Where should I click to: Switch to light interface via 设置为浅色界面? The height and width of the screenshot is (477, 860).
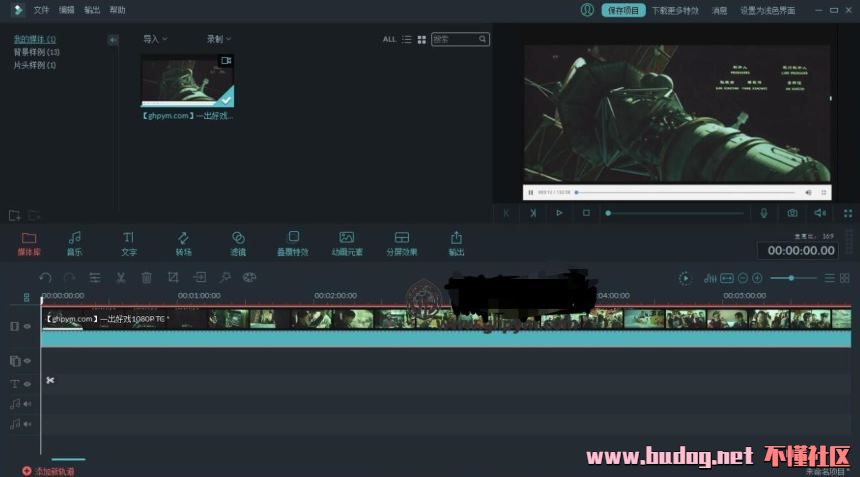pos(767,10)
